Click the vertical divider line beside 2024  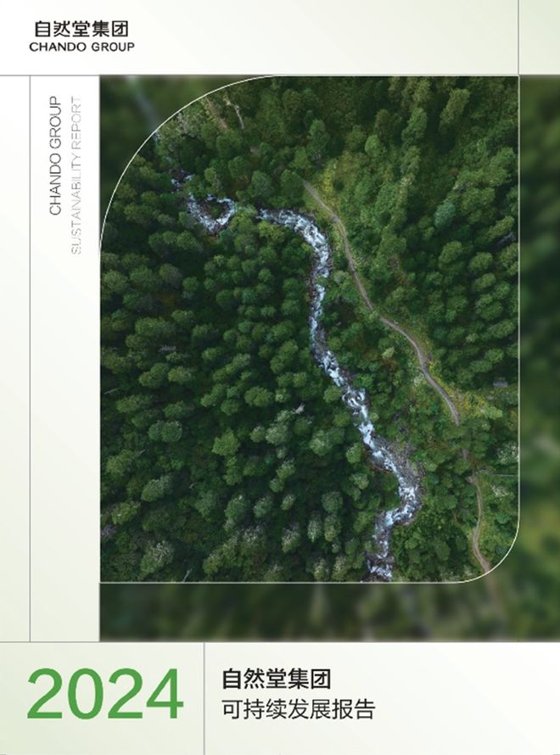[x=204, y=698]
